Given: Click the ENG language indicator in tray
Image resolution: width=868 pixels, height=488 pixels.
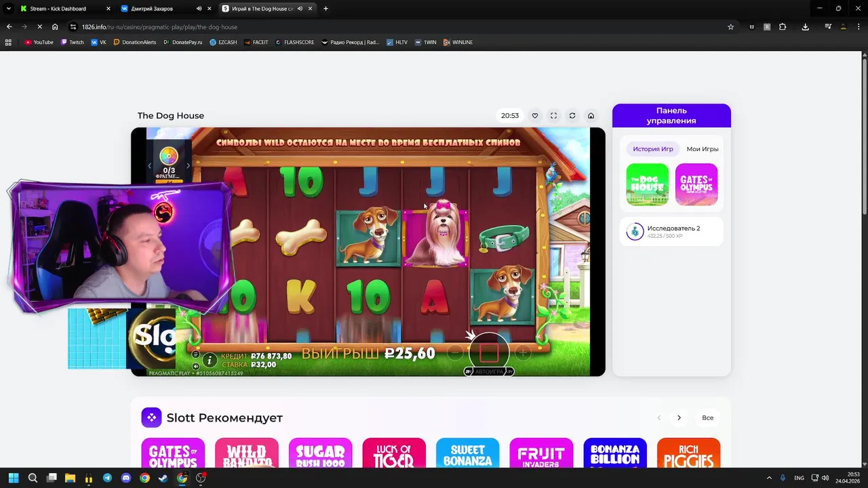Looking at the screenshot, I should (800, 478).
